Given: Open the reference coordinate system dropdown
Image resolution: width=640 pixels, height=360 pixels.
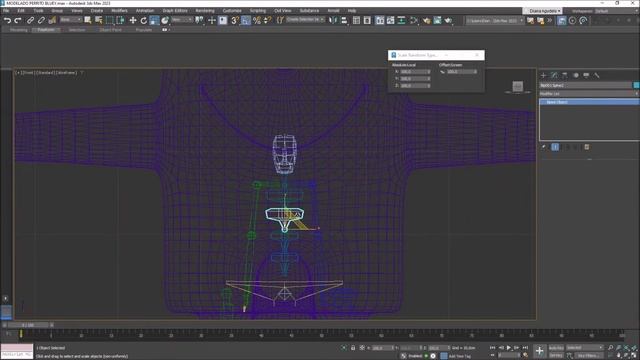Looking at the screenshot, I should [182, 20].
